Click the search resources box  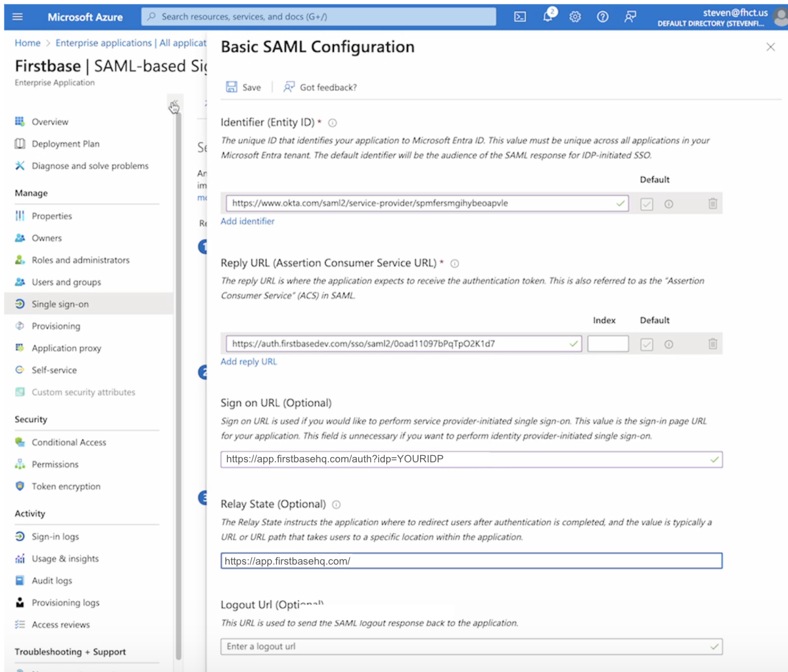pyautogui.click(x=318, y=17)
